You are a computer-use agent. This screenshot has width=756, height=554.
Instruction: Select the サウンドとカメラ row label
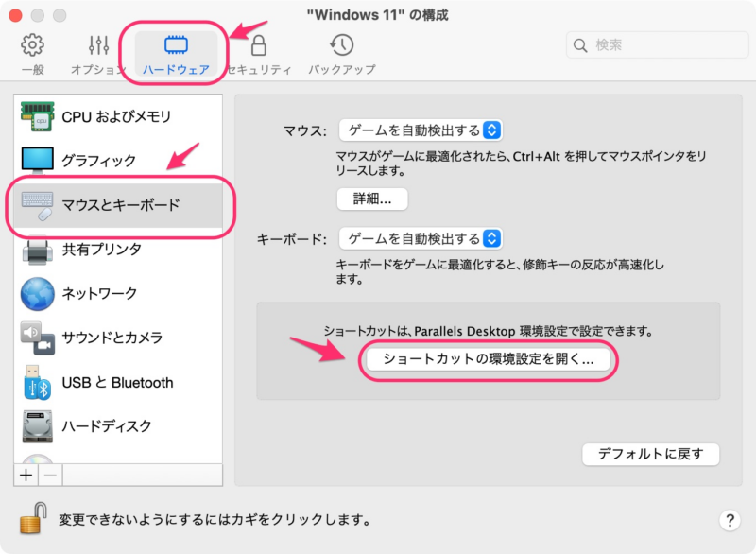click(112, 338)
